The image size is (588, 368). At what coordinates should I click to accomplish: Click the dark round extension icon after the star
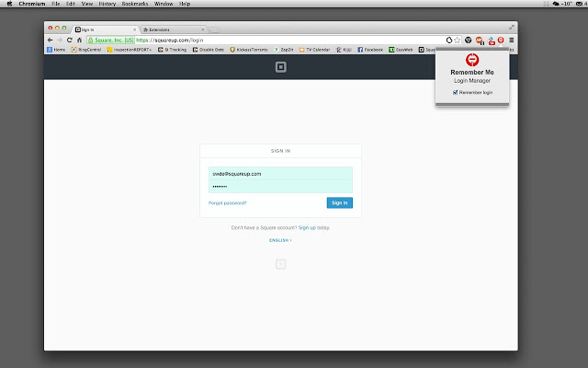point(468,40)
